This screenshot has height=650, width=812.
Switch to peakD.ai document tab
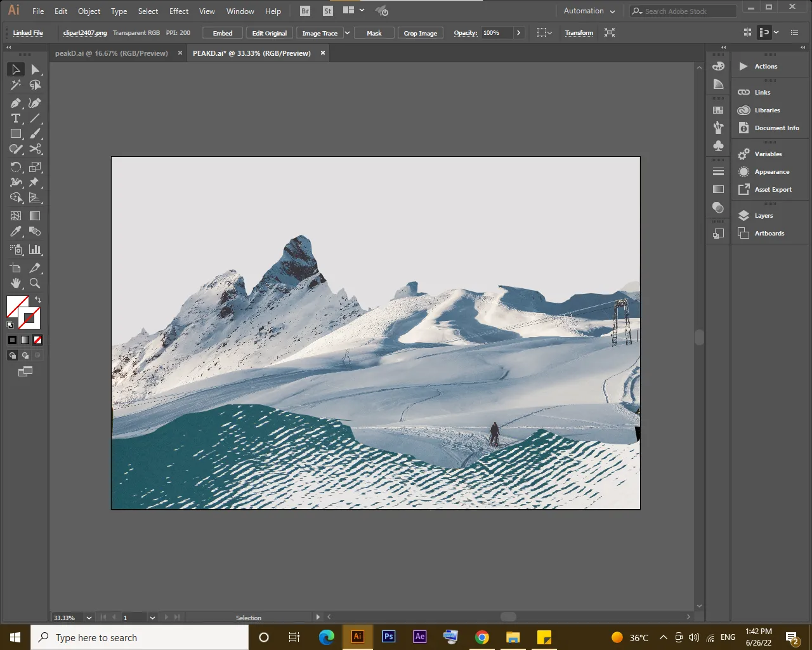click(112, 53)
